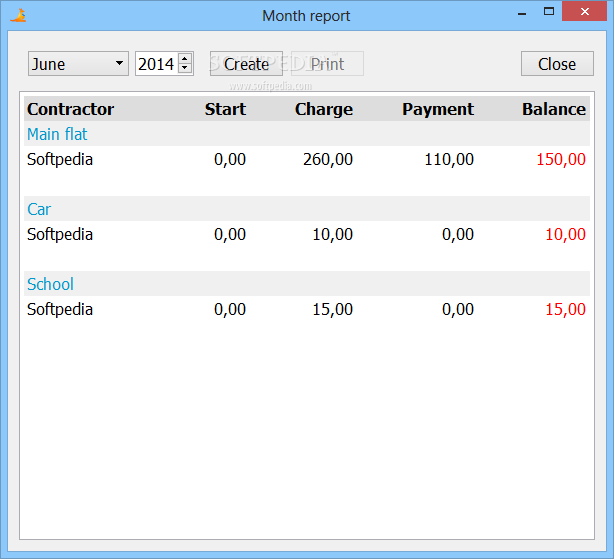Select the School group row
The height and width of the screenshot is (559, 614).
[x=307, y=284]
